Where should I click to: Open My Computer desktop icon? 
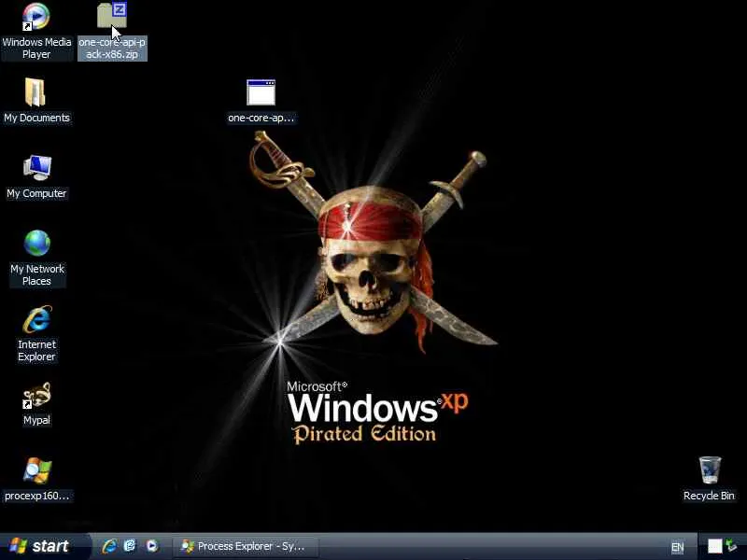pyautogui.click(x=37, y=168)
